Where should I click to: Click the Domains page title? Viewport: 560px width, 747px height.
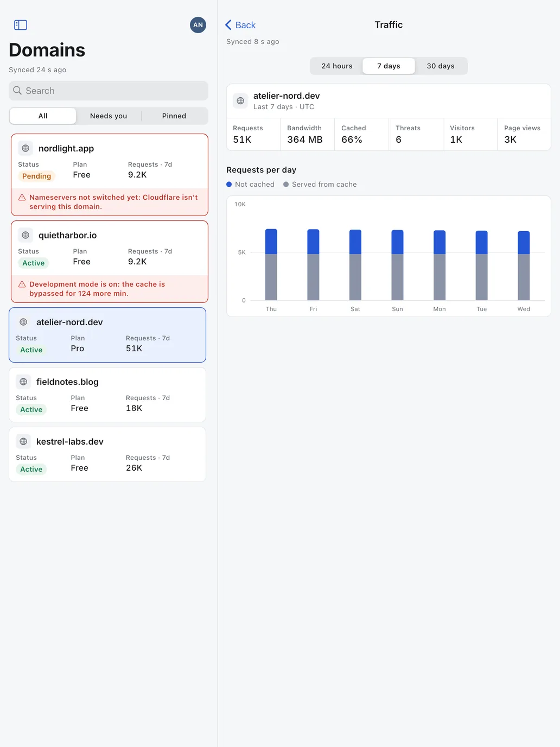pyautogui.click(x=47, y=50)
